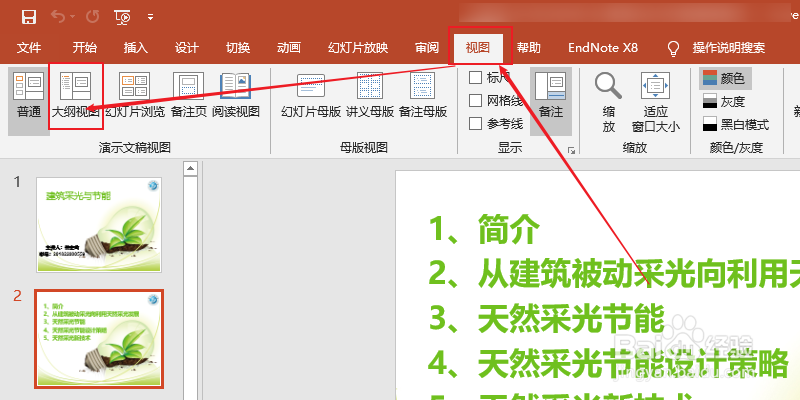Open the undo history dropdown arrow

click(x=72, y=17)
